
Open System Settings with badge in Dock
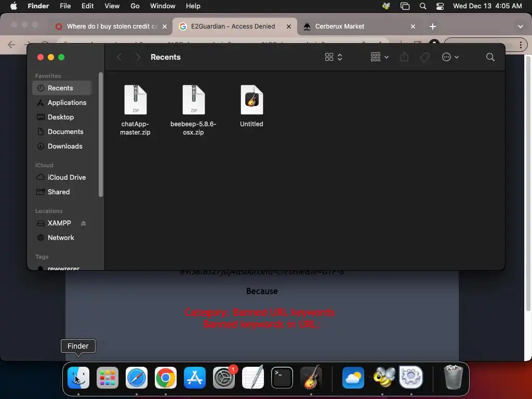(x=224, y=378)
